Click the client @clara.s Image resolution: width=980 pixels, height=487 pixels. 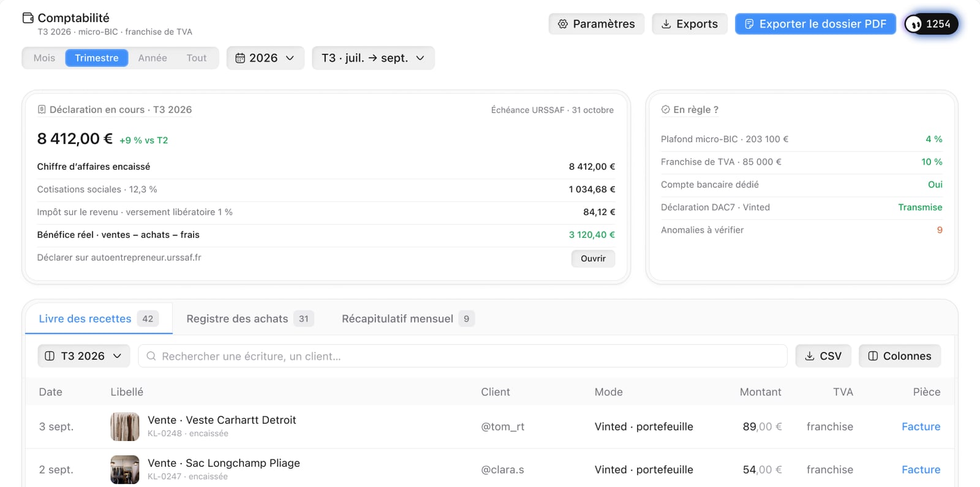point(502,469)
